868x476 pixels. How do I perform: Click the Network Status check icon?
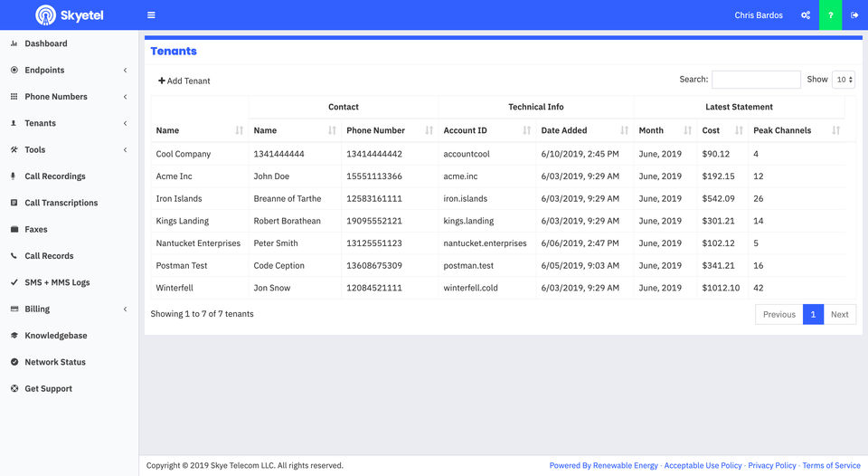click(x=14, y=362)
